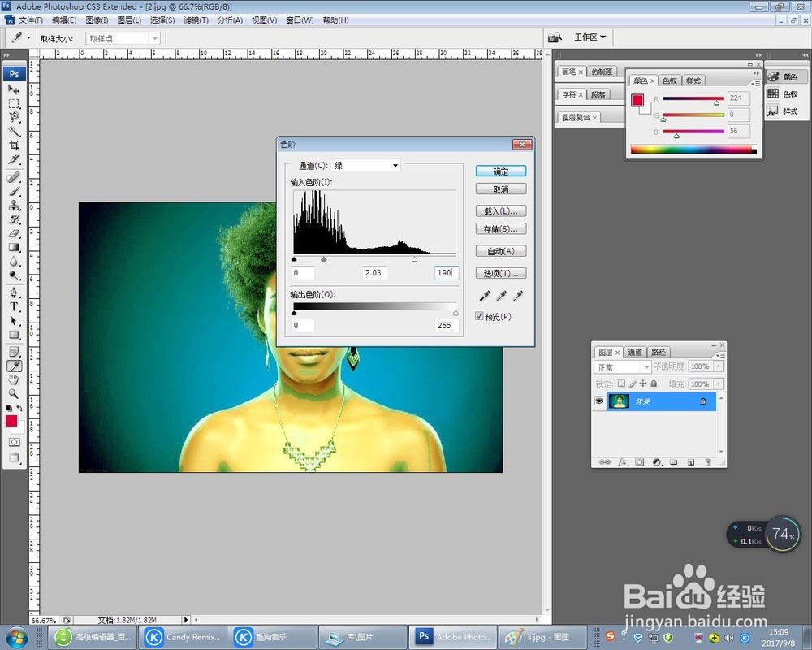The image size is (812, 650).
Task: Open the sample size (取样点) dropdown
Action: point(123,38)
